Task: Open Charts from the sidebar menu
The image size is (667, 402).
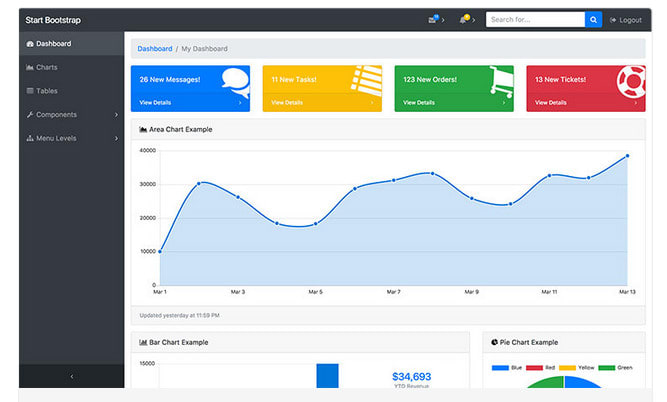Action: (71, 67)
